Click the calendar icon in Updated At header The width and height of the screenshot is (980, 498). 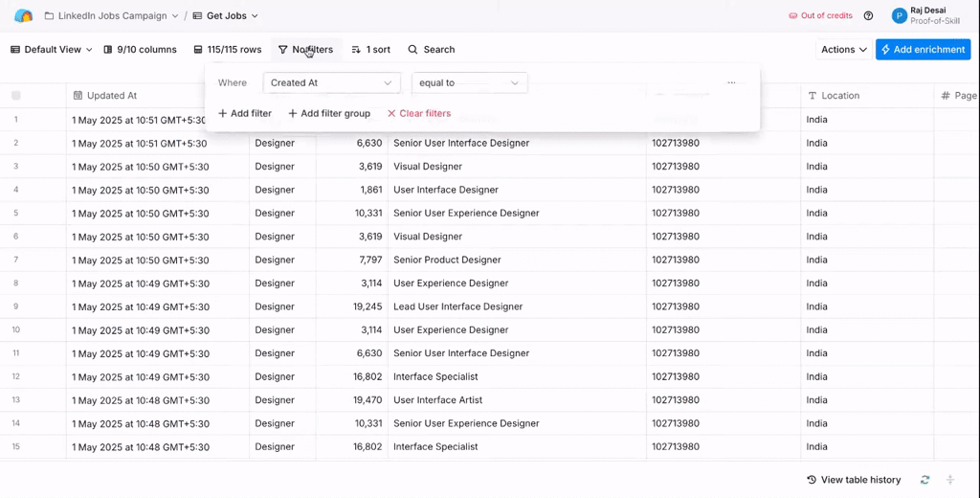pyautogui.click(x=78, y=96)
